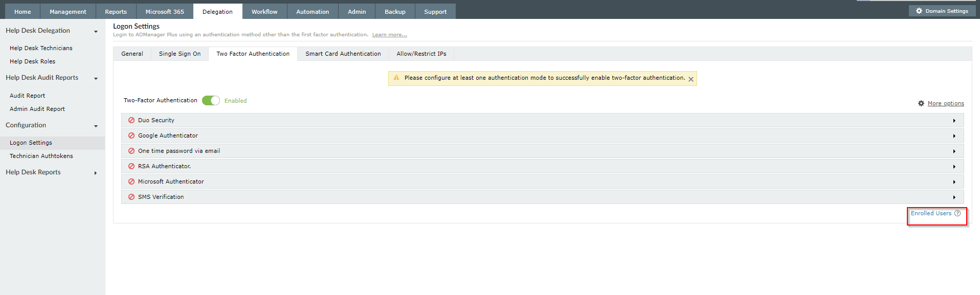Click the help icon beside Enrolled Users
The height and width of the screenshot is (295, 980).
tap(957, 213)
